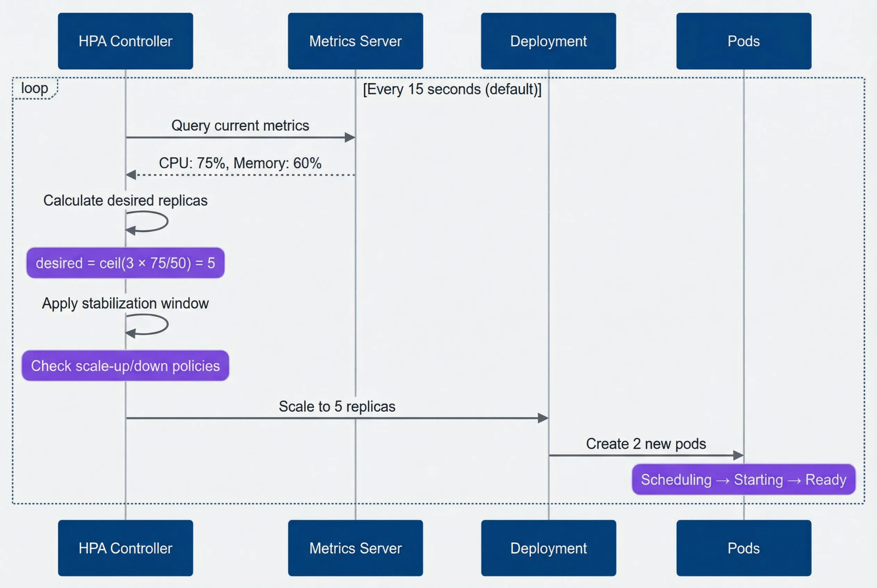
Task: Click the 'Apply stabilization window' self-message label
Action: 125,303
